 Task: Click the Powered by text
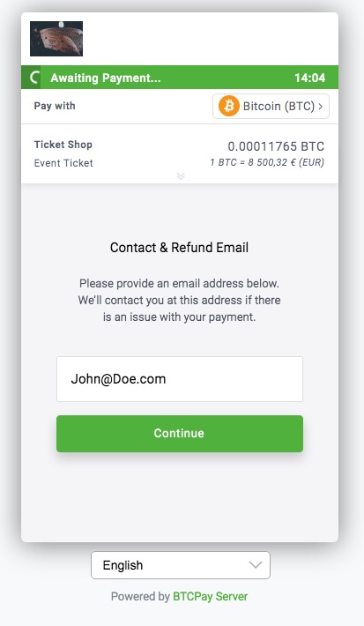tap(140, 596)
